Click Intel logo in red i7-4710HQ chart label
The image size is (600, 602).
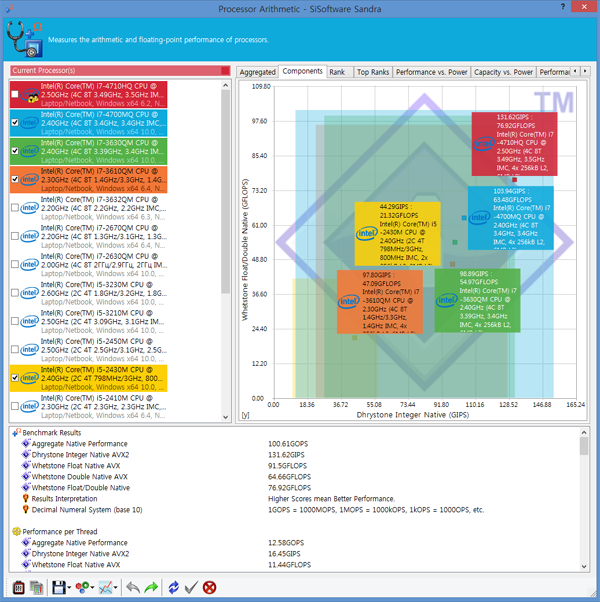pyautogui.click(x=483, y=144)
